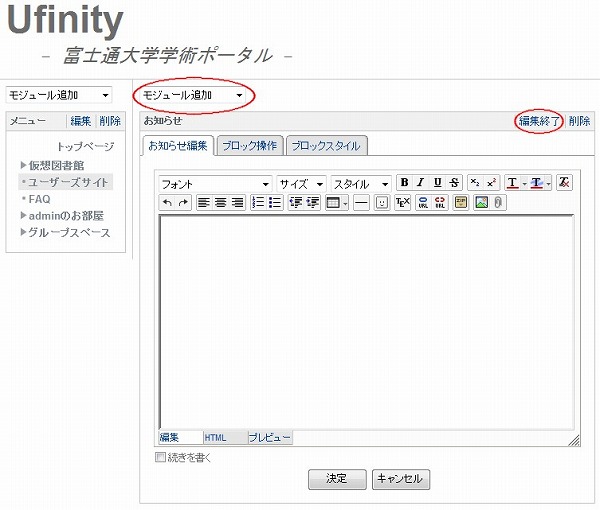This screenshot has height=510, width=600.
Task: Switch to the お知らせ編集 tab
Action: pos(178,145)
